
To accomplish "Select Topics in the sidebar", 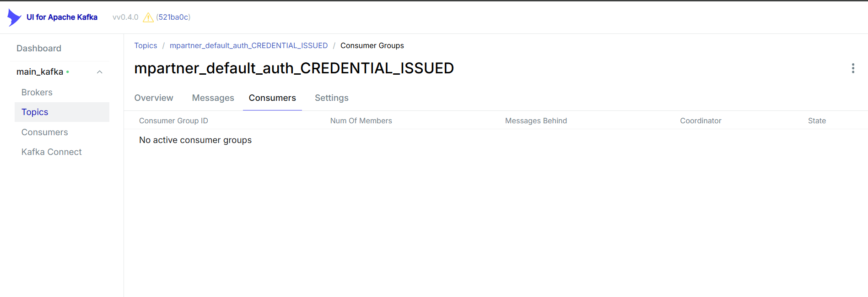I will [35, 112].
